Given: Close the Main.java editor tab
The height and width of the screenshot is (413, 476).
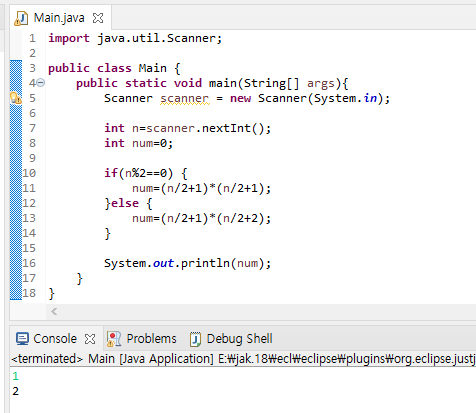Looking at the screenshot, I should [x=98, y=18].
